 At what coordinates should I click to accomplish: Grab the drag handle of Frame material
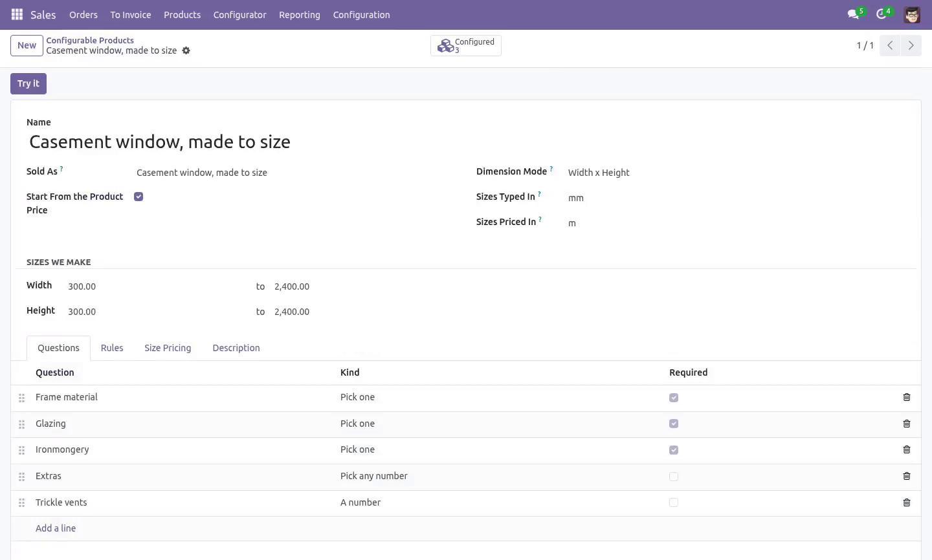tap(21, 398)
